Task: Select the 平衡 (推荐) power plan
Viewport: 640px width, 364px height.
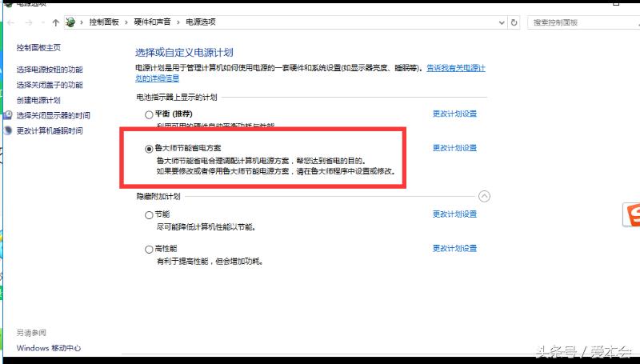Action: tap(149, 114)
